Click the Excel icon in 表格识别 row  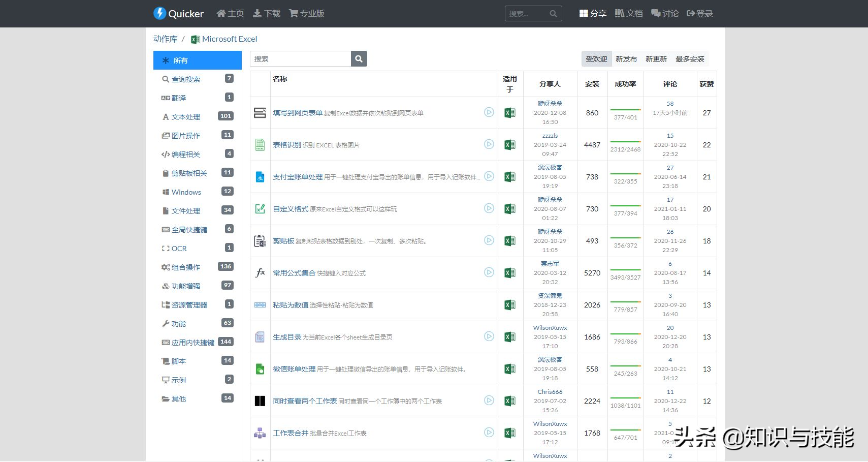[510, 145]
